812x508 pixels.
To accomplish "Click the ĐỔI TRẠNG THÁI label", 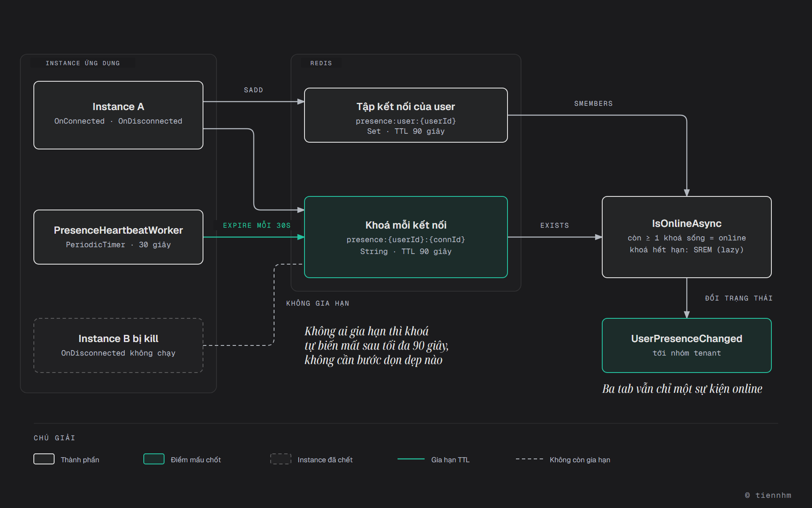I will pyautogui.click(x=739, y=298).
